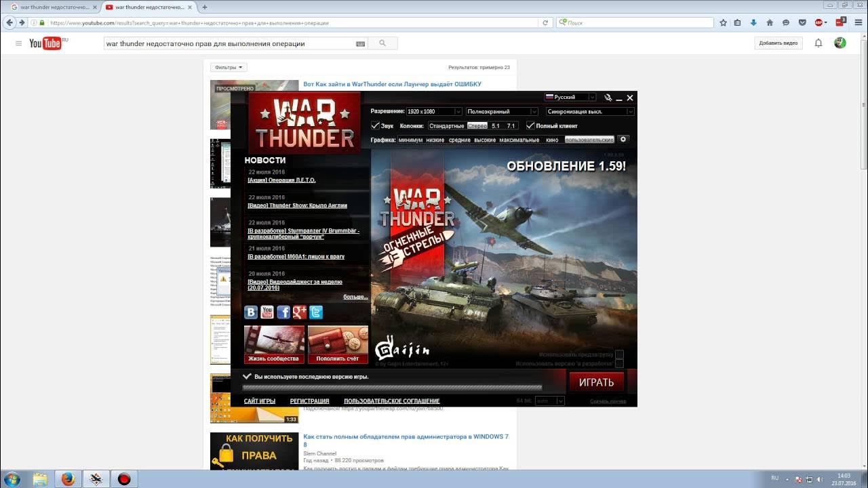This screenshot has width=868, height=488.
Task: Open Windows Explorer from taskbar
Action: click(40, 479)
